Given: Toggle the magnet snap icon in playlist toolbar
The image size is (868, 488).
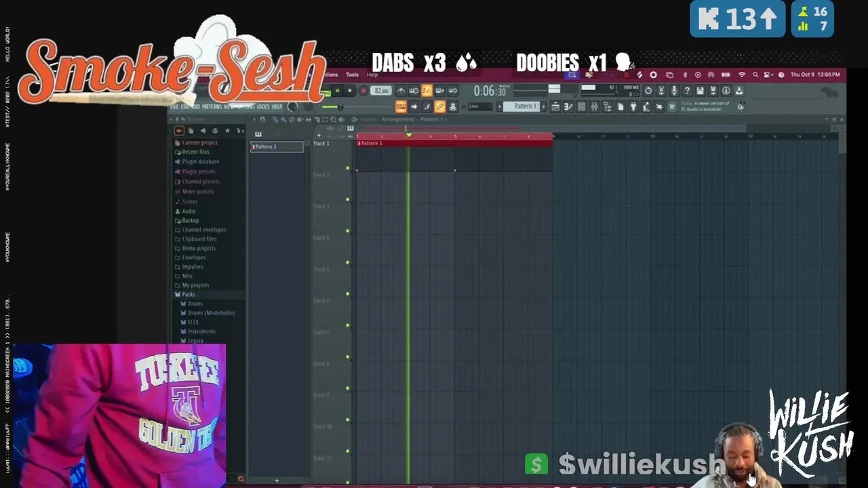Looking at the screenshot, I should pyautogui.click(x=262, y=120).
